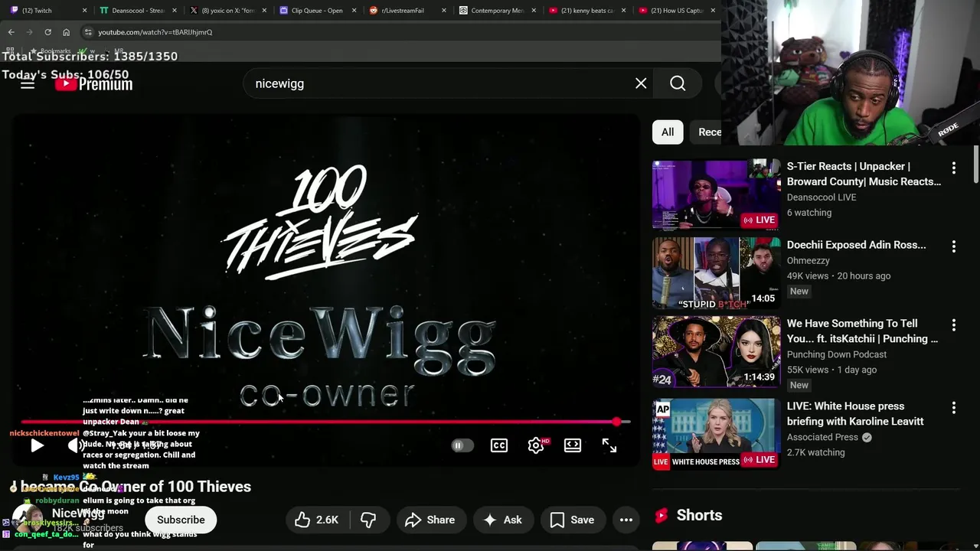Run search with magnifier button
Image resolution: width=980 pixels, height=551 pixels.
pyautogui.click(x=678, y=83)
